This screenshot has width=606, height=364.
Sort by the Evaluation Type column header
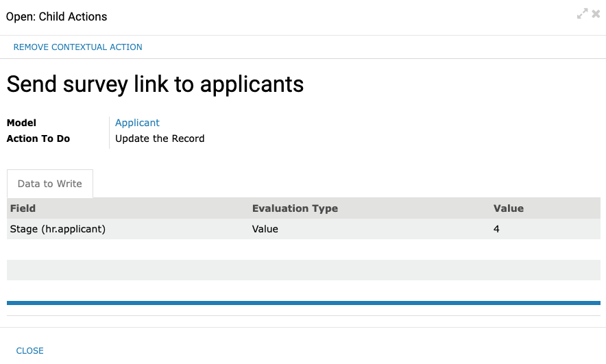pyautogui.click(x=295, y=208)
